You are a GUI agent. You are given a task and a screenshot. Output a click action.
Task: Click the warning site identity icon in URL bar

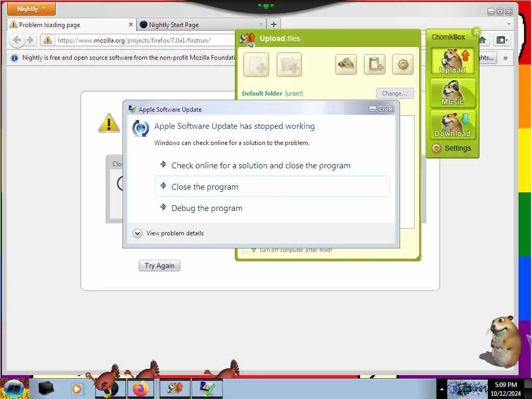click(48, 41)
